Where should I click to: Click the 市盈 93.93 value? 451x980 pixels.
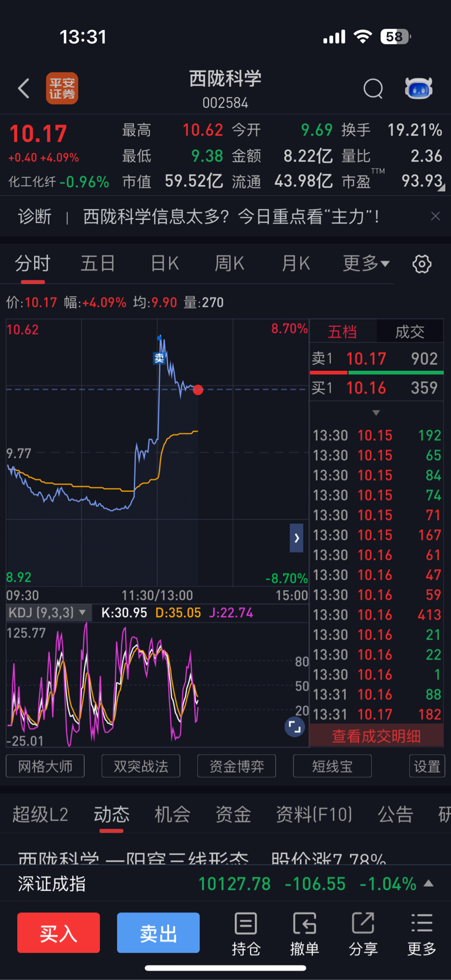[x=422, y=181]
